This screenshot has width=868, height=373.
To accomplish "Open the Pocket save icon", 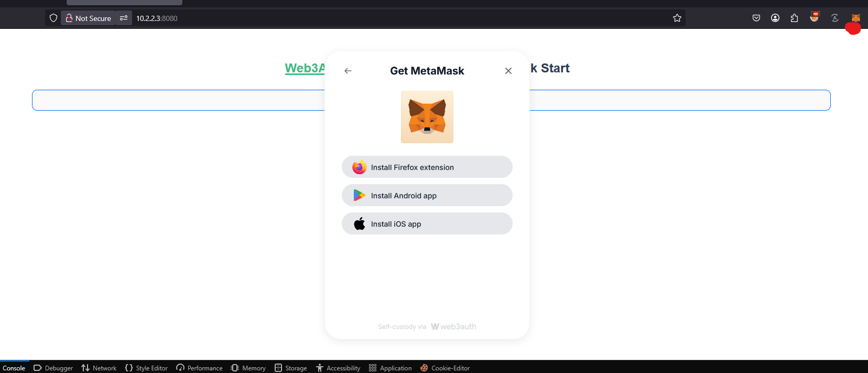I will click(x=756, y=18).
